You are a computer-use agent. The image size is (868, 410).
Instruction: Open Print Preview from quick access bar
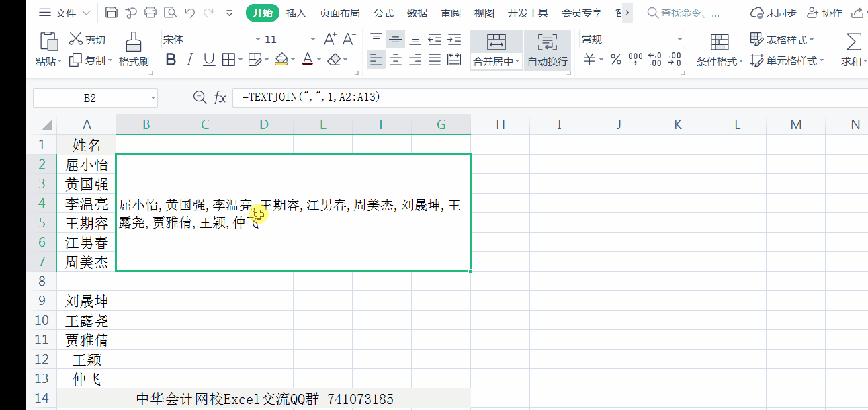tap(170, 13)
